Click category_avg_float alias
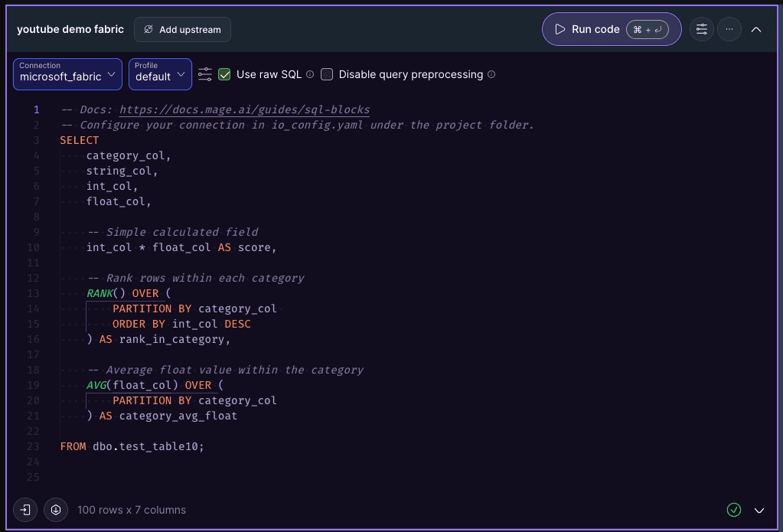 click(178, 416)
